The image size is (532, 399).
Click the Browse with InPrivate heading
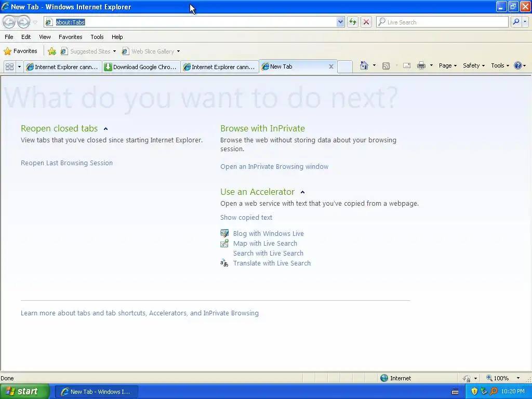262,128
